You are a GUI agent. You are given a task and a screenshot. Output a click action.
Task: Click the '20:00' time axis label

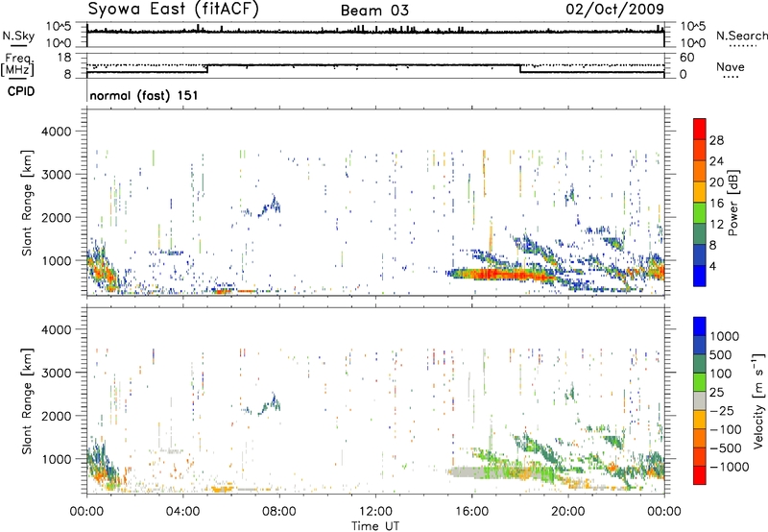tap(567, 512)
